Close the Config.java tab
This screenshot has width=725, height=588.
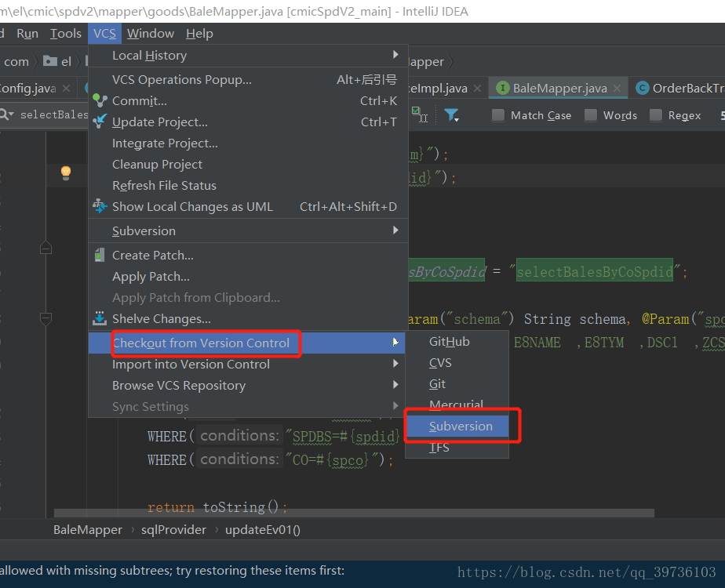(67, 89)
